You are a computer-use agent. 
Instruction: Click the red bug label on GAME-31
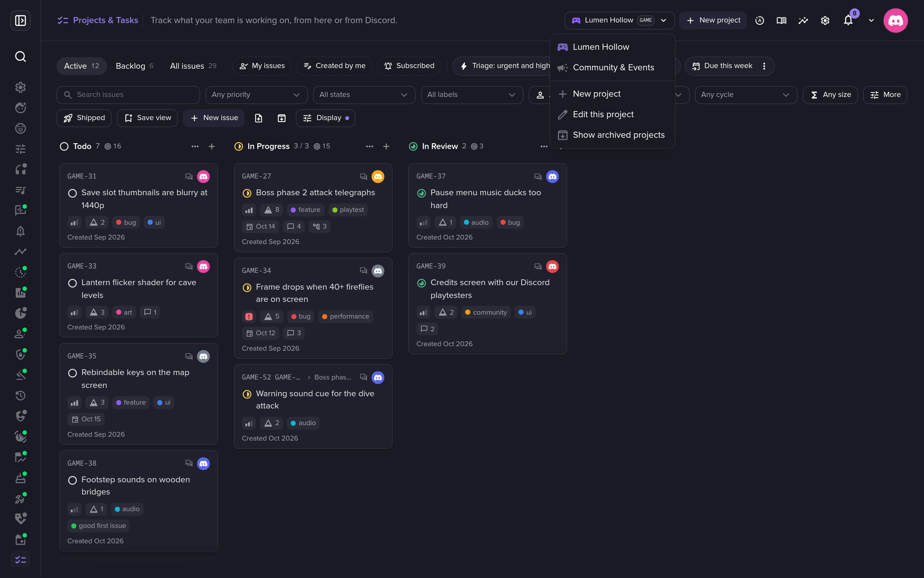(126, 223)
